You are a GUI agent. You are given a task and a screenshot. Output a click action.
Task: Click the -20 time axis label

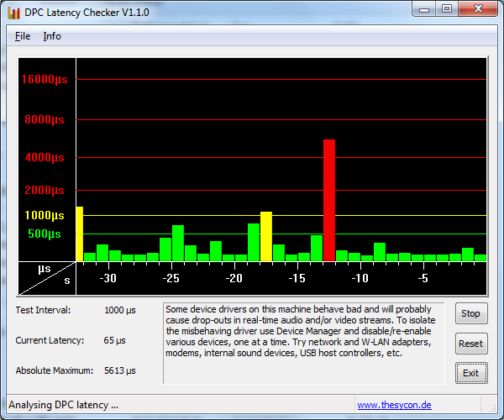234,278
